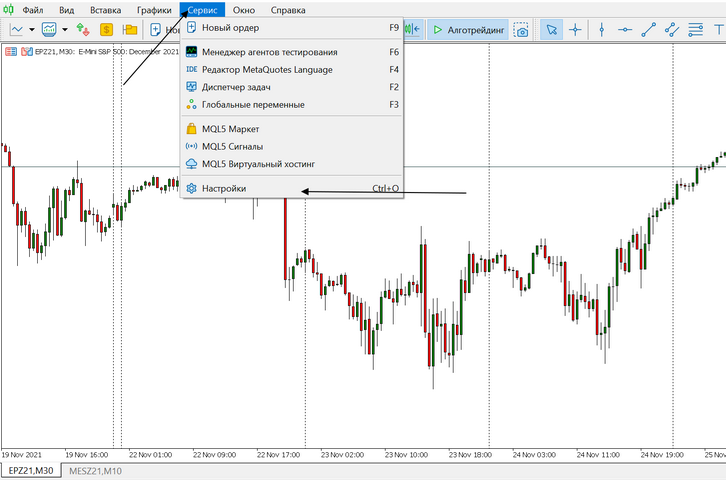Click the yellow folder toolbar icon
This screenshot has height=480, width=726.
(130, 30)
